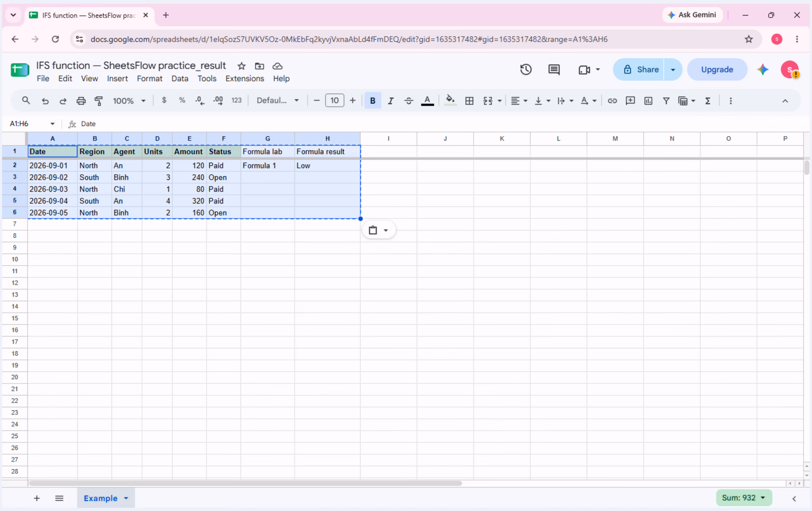Click the Share button
812x511 pixels.
tap(638, 69)
